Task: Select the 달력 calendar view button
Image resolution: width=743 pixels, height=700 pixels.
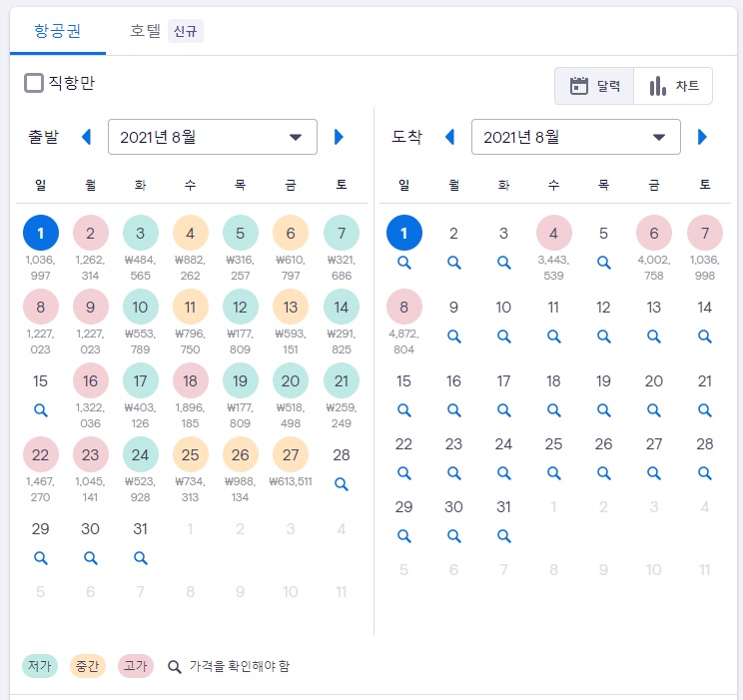Action: tap(594, 86)
